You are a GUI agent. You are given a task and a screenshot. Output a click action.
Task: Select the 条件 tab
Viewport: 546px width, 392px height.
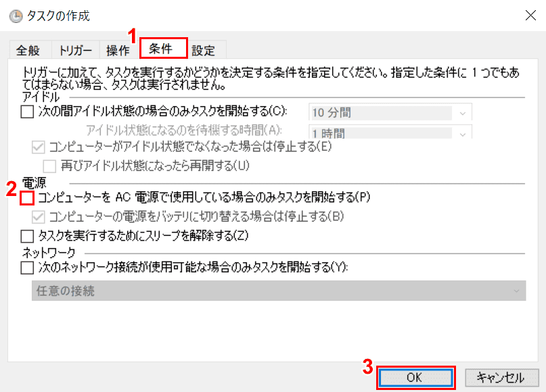pos(163,49)
